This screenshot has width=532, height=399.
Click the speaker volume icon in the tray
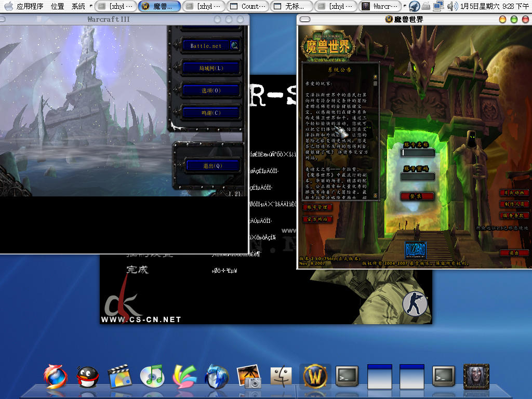[x=452, y=6]
